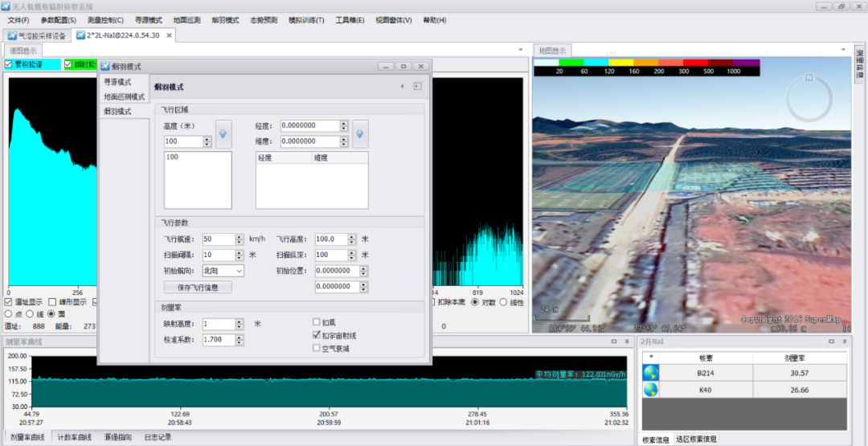Click the back arrow in 烟羽模式 header

pos(402,87)
